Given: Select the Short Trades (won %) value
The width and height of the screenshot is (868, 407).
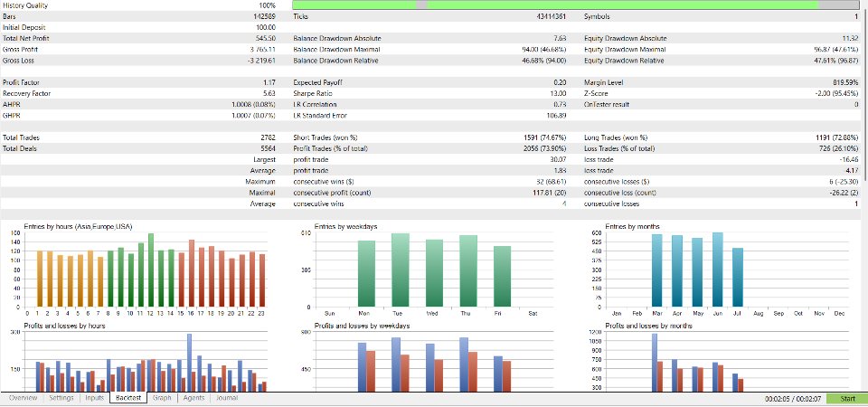Looking at the screenshot, I should [544, 137].
